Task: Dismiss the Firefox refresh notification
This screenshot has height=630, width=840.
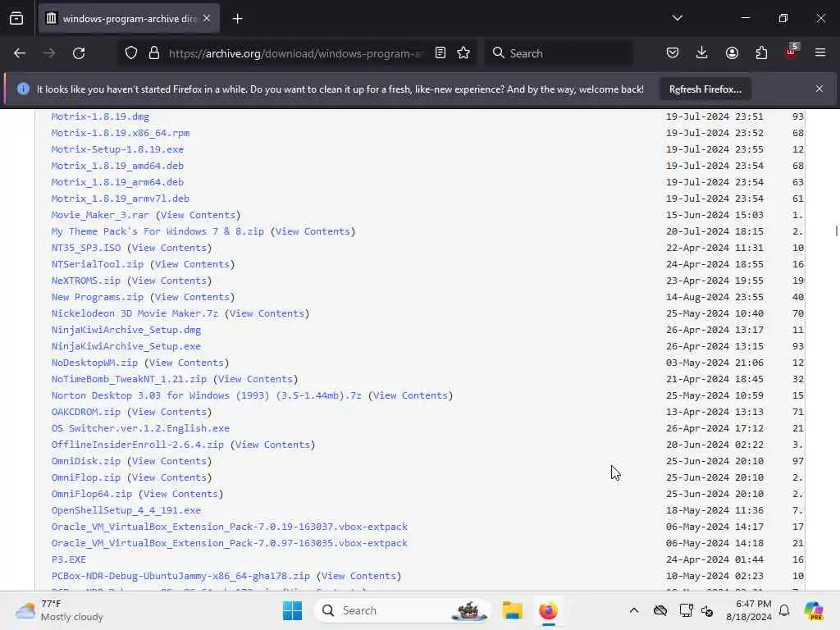Action: (819, 89)
